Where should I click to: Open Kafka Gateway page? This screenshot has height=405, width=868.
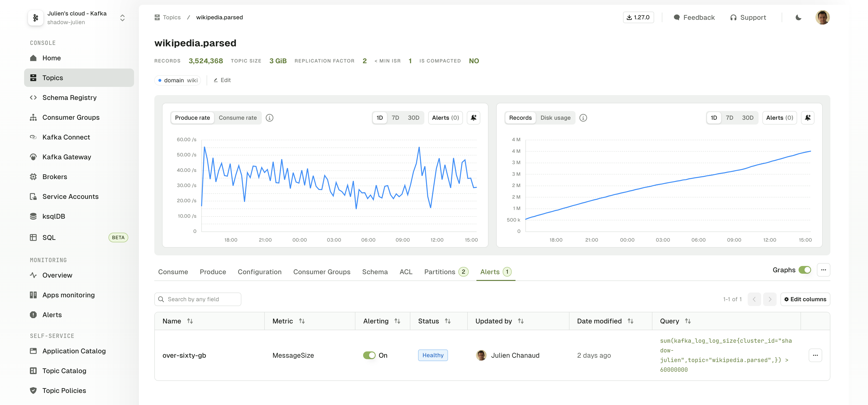79,157
